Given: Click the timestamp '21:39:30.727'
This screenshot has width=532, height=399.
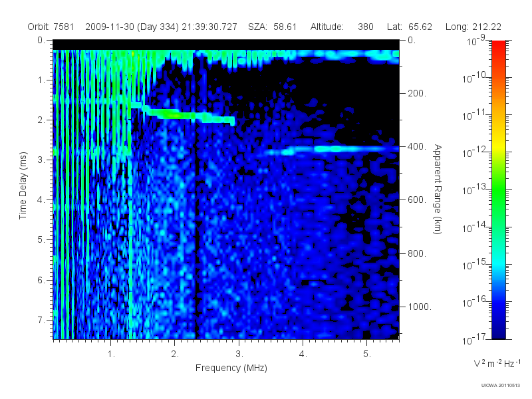Looking at the screenshot, I should pyautogui.click(x=209, y=27).
